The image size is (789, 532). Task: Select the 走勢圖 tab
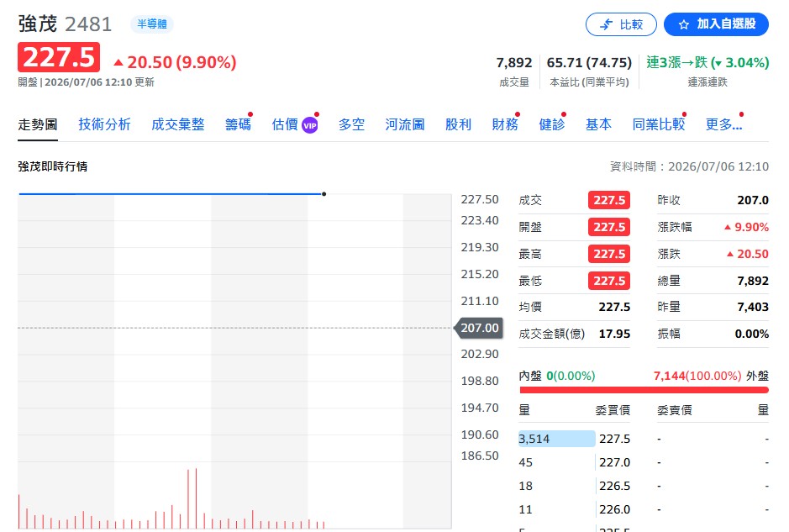tap(38, 124)
